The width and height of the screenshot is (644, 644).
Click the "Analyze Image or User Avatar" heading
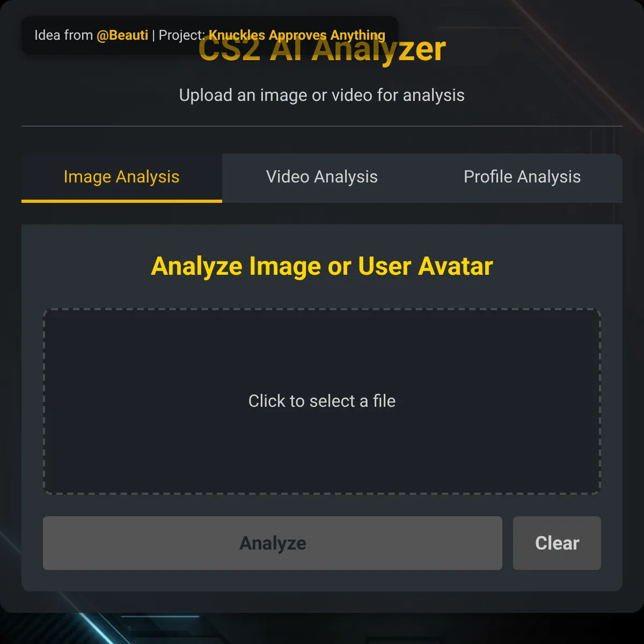[322, 266]
